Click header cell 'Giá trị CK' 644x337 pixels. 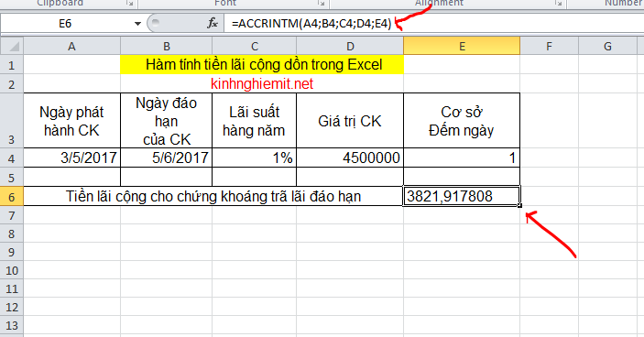coord(350,121)
